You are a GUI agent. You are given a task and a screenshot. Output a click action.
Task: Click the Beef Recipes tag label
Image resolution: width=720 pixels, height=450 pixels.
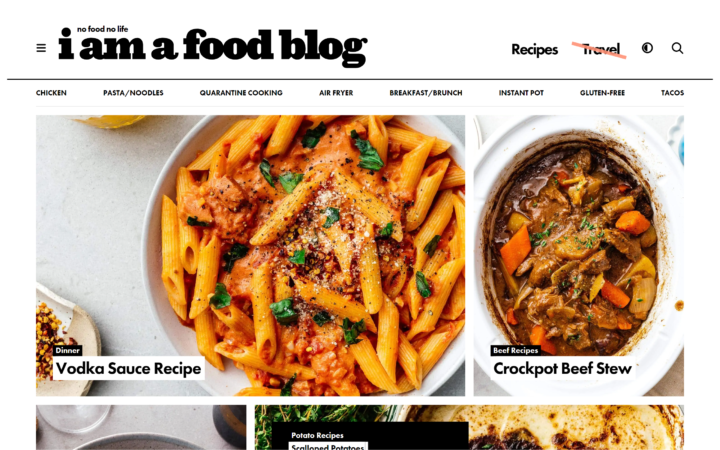click(x=515, y=350)
